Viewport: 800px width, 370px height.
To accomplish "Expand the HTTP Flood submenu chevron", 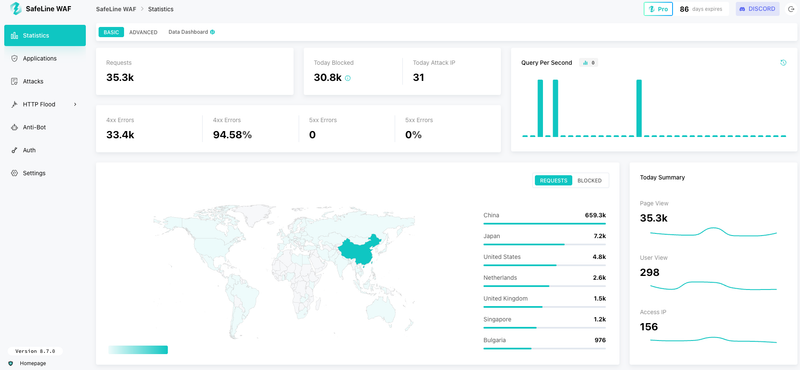I will click(75, 105).
